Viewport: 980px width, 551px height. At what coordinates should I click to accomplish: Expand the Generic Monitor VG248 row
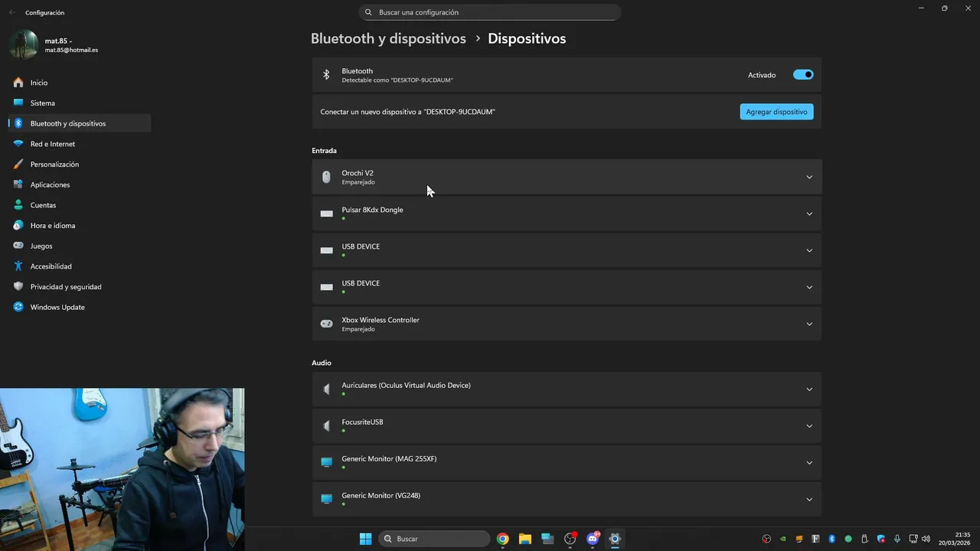567,499
